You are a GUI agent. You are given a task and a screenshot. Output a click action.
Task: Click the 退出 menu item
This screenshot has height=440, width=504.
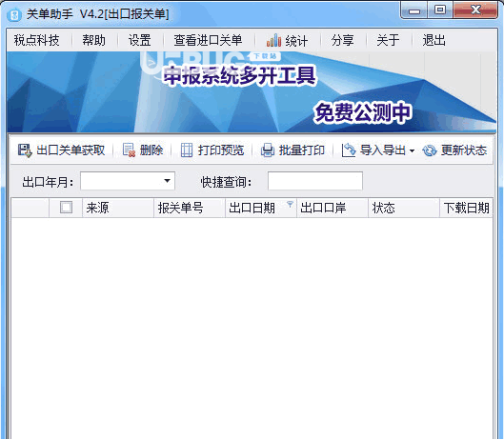click(434, 41)
